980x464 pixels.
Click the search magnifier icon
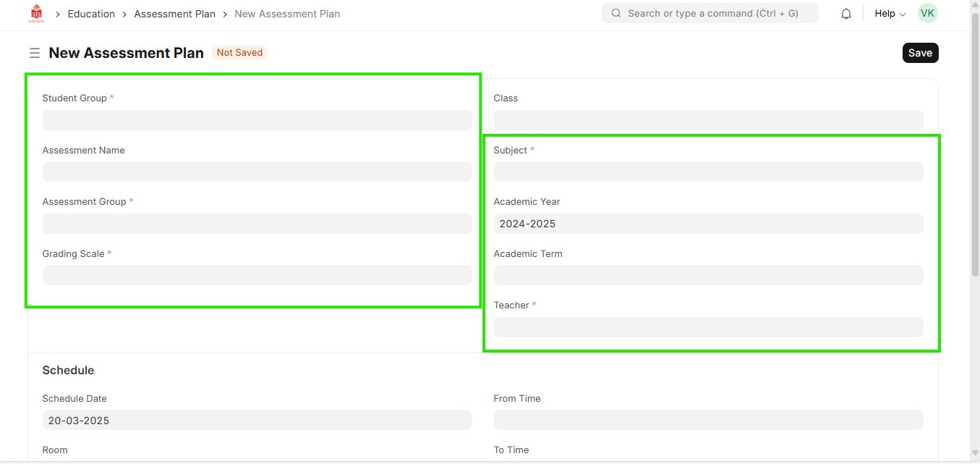point(616,13)
